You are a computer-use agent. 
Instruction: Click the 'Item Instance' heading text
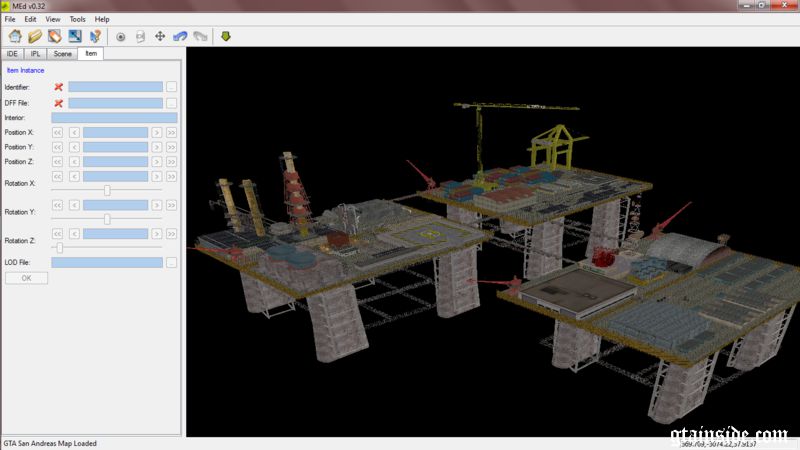pos(26,70)
